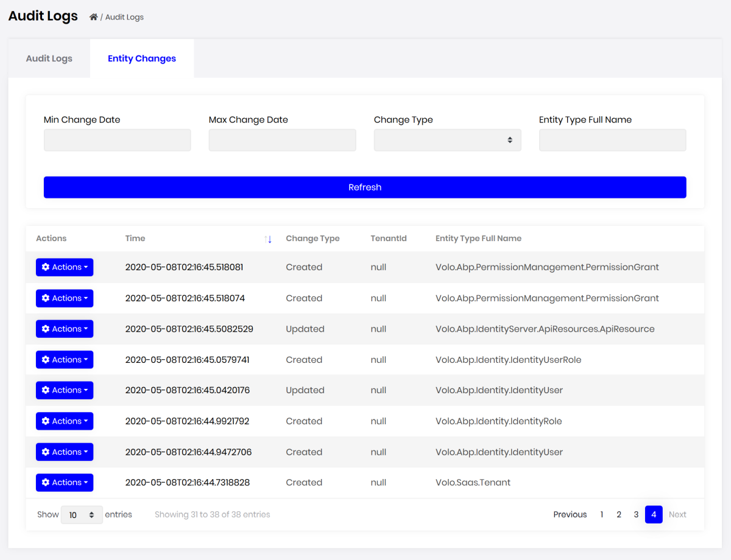The width and height of the screenshot is (731, 560).
Task: Click the sort icon on the Time column
Action: click(x=269, y=239)
